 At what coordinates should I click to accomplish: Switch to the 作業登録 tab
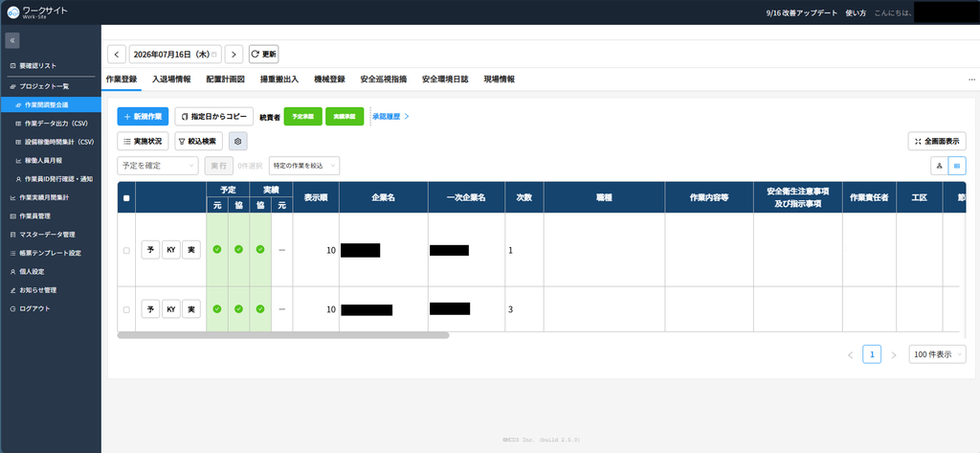[122, 79]
